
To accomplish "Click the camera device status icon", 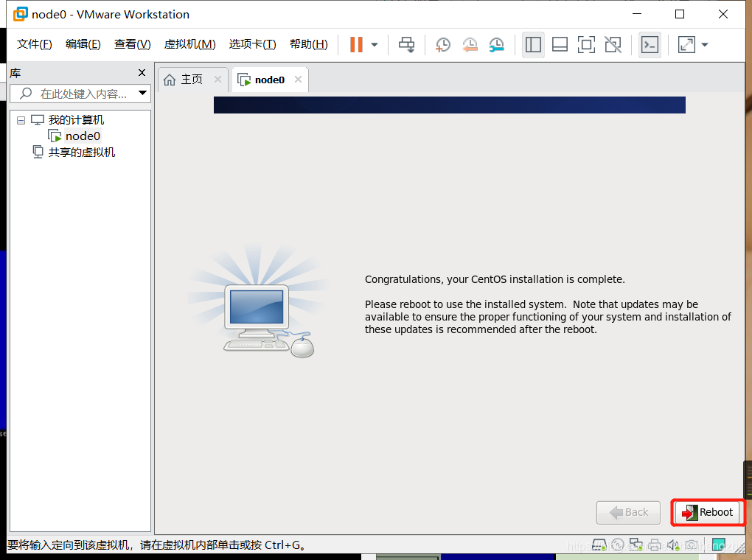I will (x=692, y=545).
